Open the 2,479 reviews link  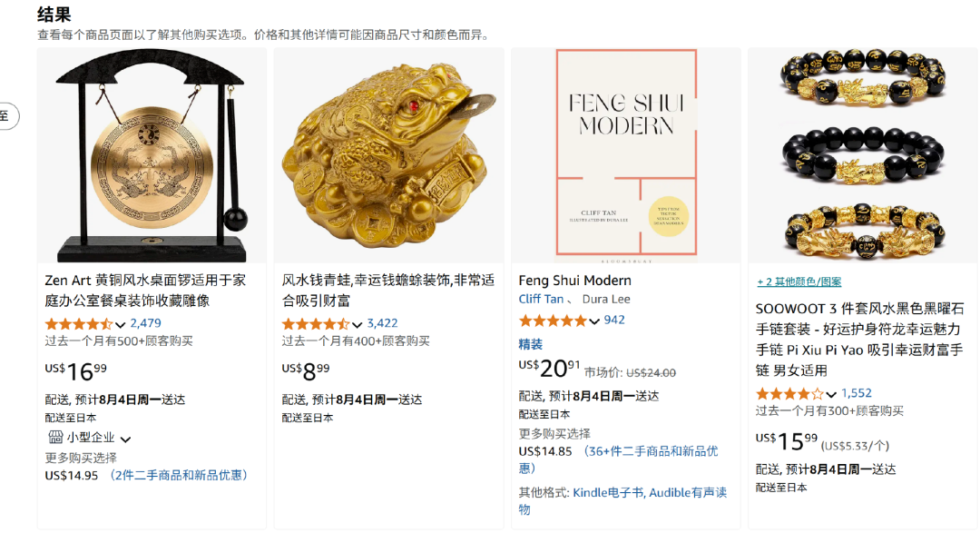pyautogui.click(x=145, y=323)
